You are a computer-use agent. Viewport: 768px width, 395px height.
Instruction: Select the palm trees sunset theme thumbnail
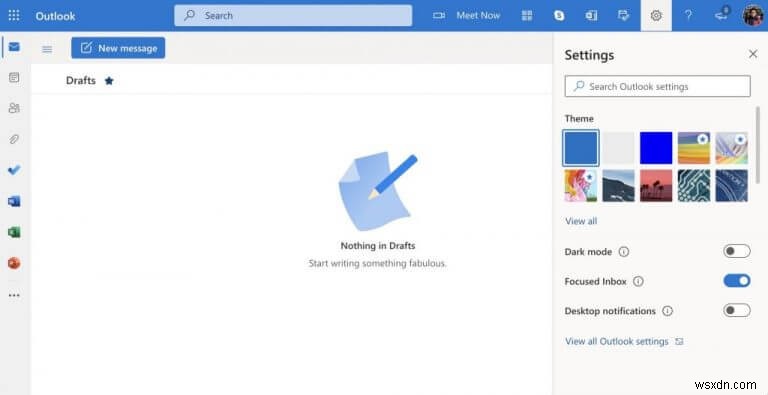click(x=656, y=186)
